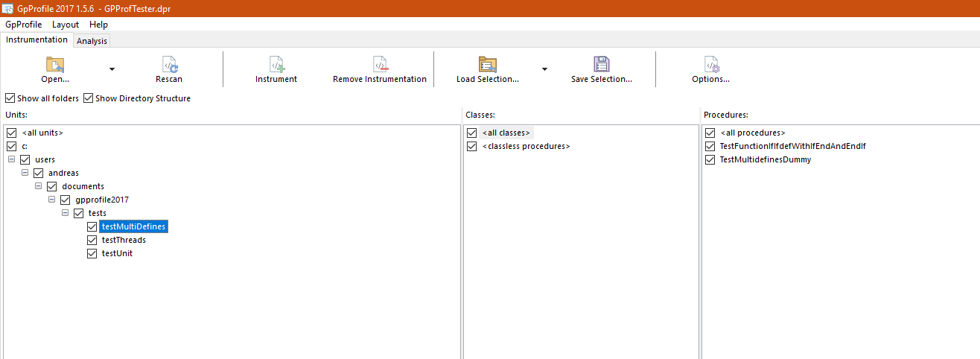Click the Options... button label
The image size is (980, 359).
[x=711, y=79]
